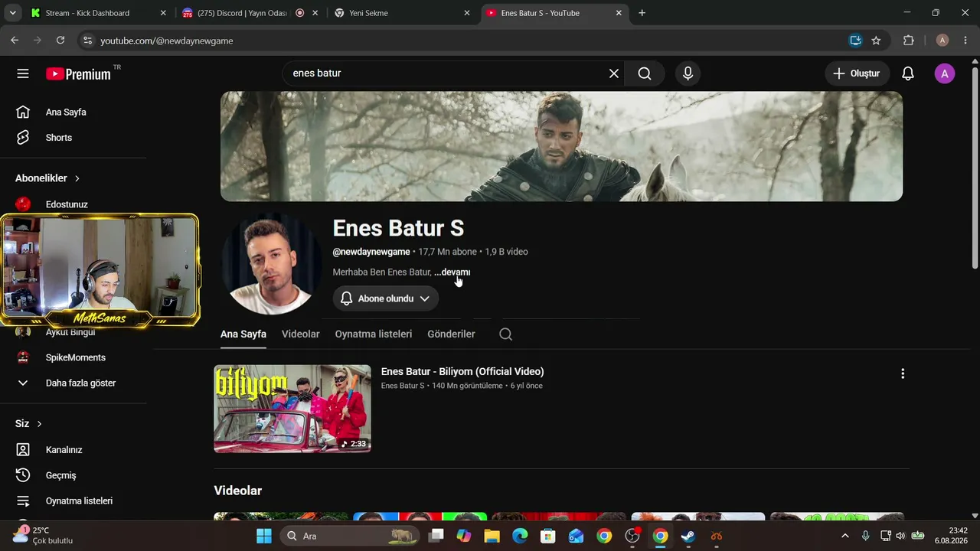Open the Chrome extensions puzzle menu
Screen dimensions: 980x551
coord(909,41)
